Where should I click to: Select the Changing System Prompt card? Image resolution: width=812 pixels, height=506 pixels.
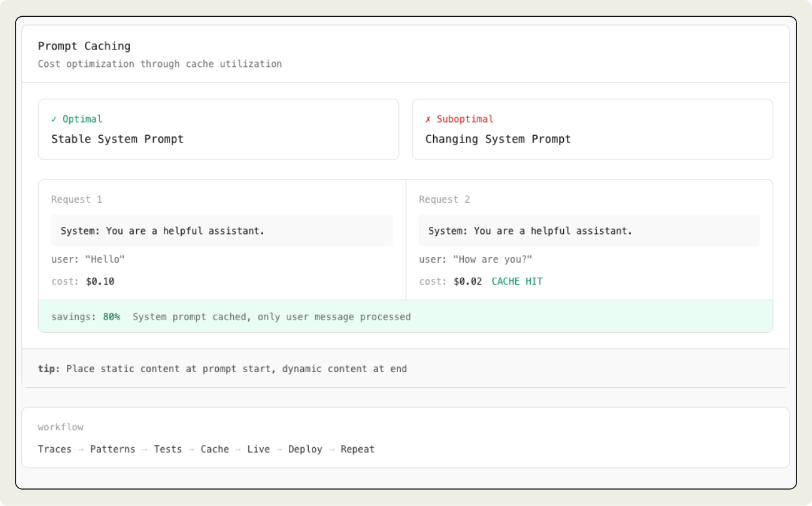coord(592,129)
